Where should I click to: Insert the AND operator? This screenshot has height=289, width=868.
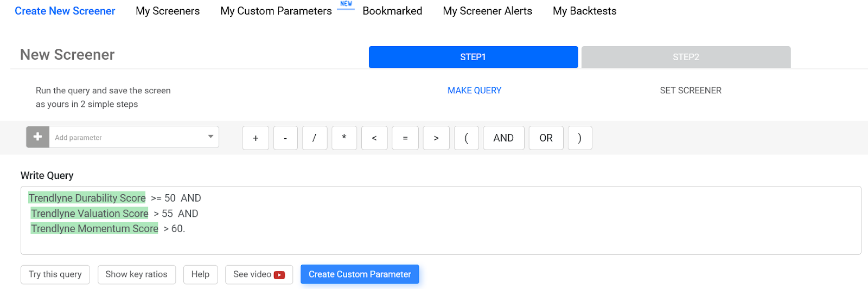(503, 138)
